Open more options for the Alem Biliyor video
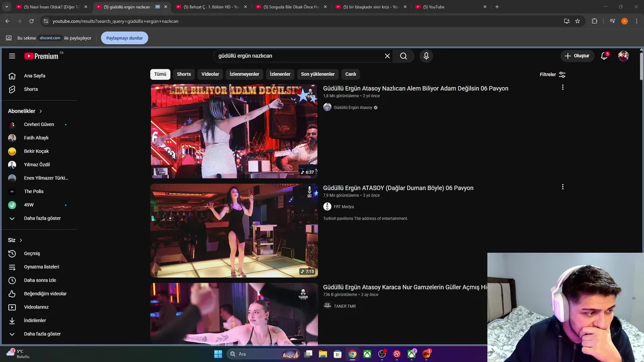 [x=562, y=87]
